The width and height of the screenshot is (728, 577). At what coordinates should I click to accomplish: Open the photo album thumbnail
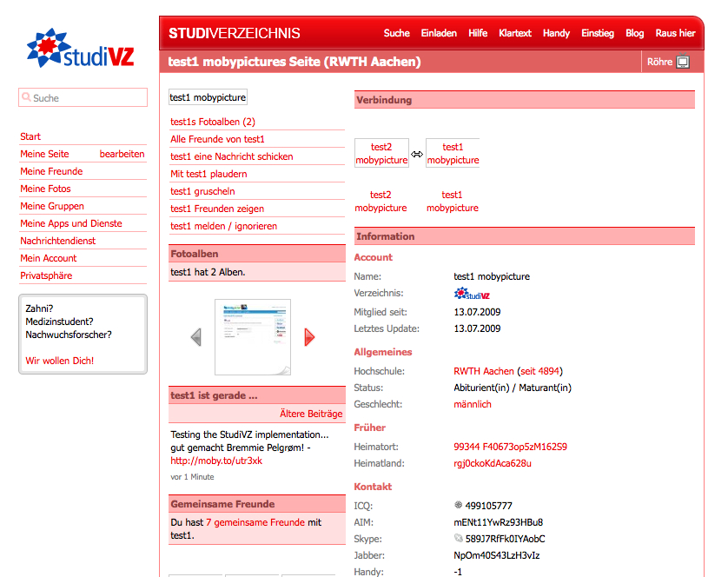[252, 335]
